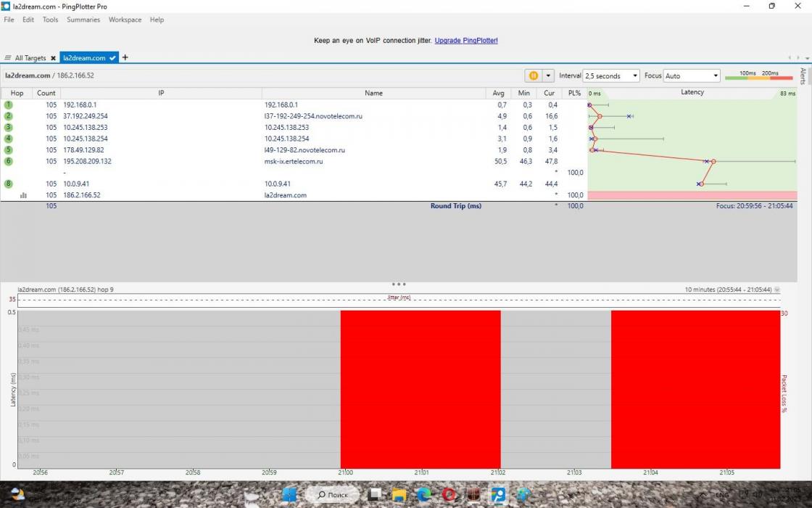Screen dimensions: 812x508
Task: Pause tracing with the orange pause button
Action: pos(534,75)
